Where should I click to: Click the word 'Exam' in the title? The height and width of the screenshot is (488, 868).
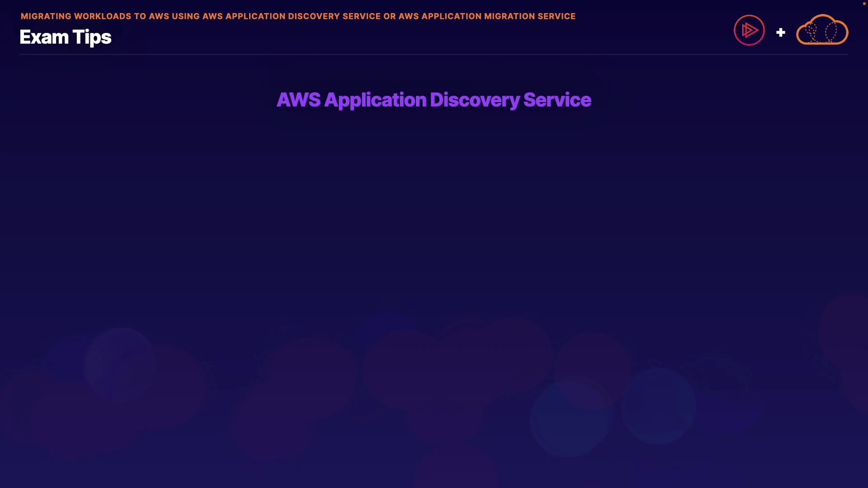pyautogui.click(x=44, y=37)
